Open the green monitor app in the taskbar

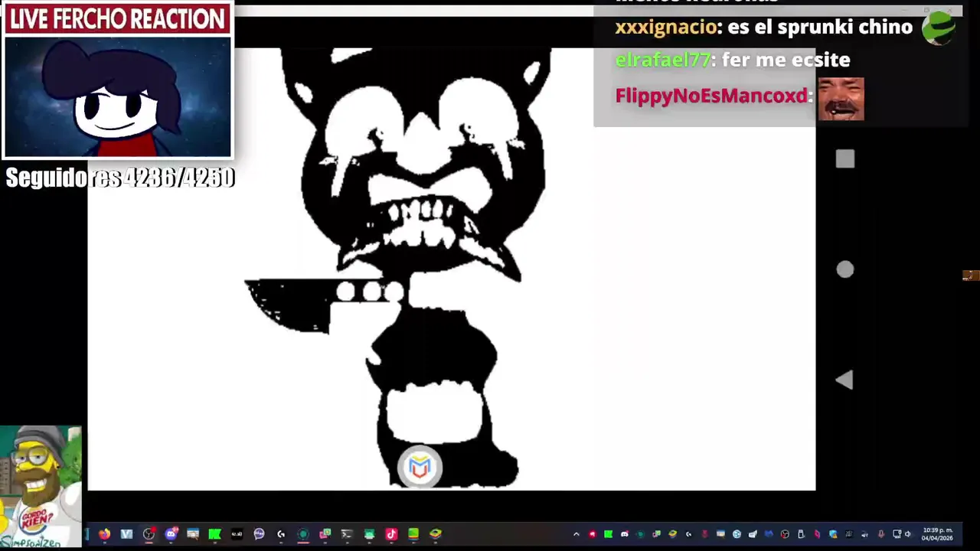click(370, 534)
